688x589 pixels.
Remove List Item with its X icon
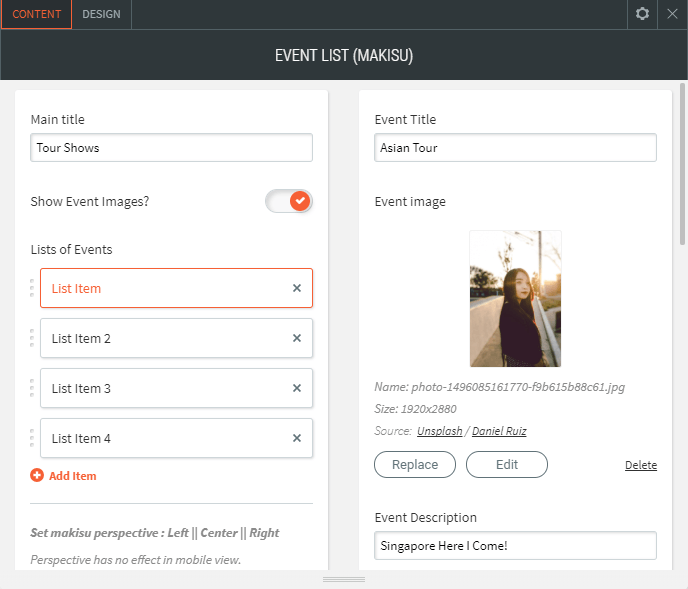click(x=297, y=288)
